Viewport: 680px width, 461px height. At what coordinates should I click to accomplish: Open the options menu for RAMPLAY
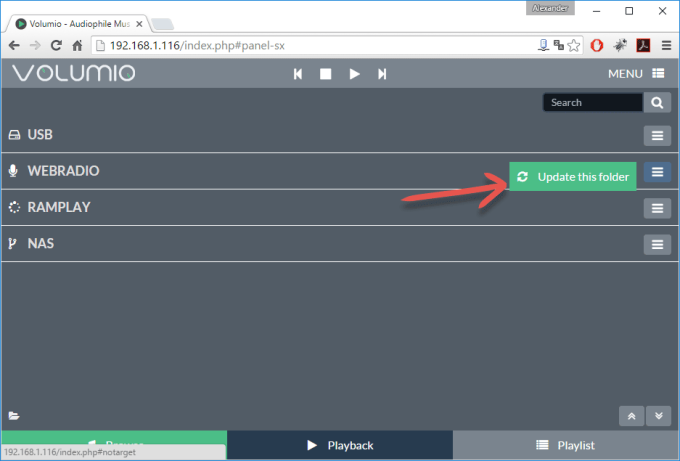(x=657, y=208)
